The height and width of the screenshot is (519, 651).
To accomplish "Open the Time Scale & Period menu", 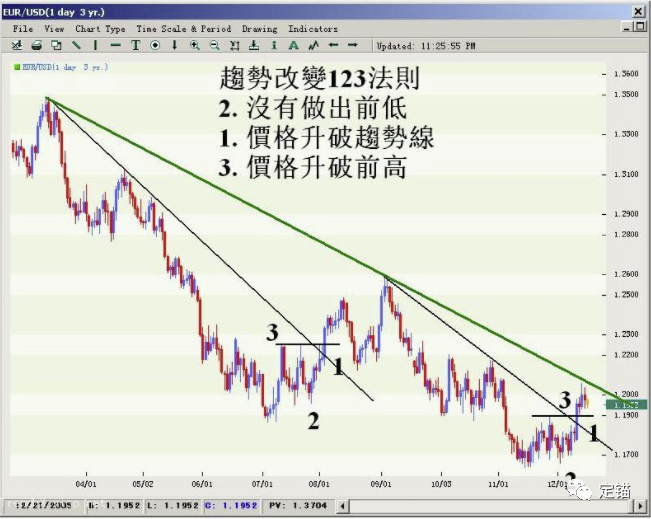I will click(184, 29).
